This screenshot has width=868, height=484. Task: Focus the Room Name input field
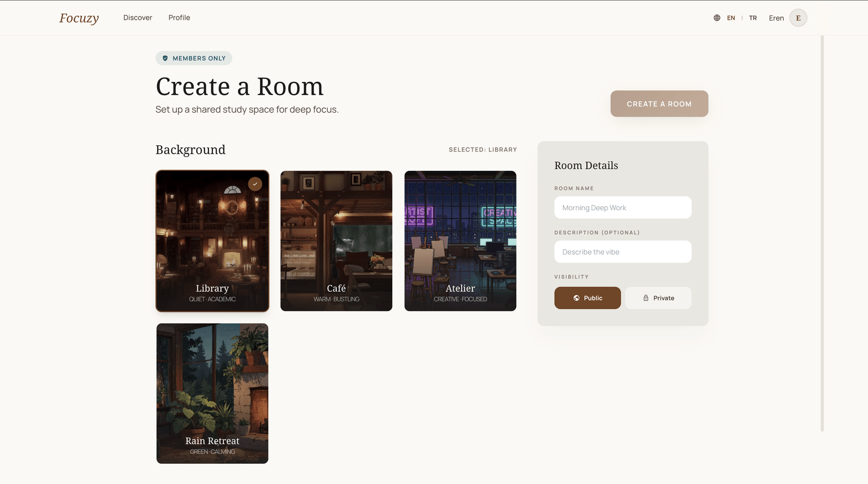[623, 208]
